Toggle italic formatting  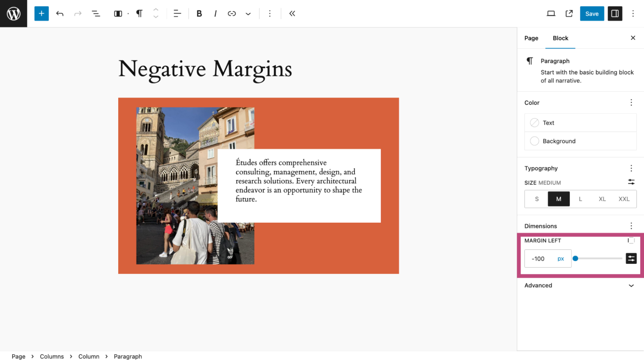click(215, 13)
